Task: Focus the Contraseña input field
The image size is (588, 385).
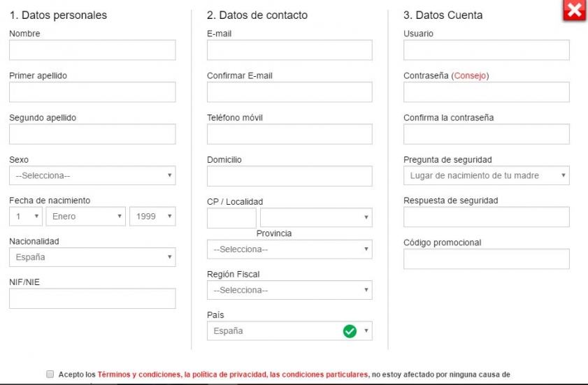Action: click(x=487, y=92)
